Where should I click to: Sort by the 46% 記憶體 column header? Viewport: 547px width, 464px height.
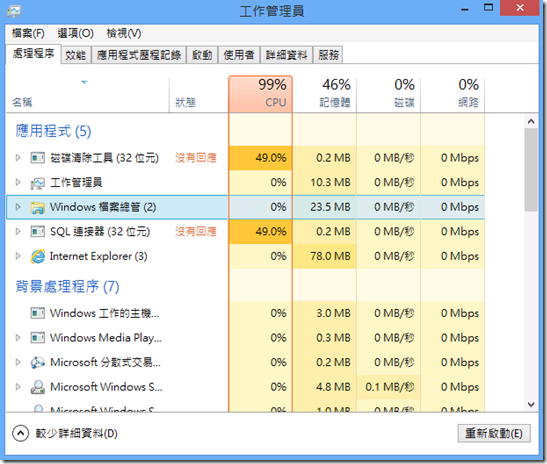pos(324,95)
